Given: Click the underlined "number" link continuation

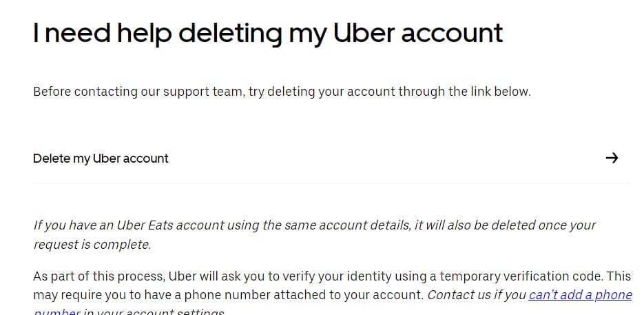Looking at the screenshot, I should tap(56, 312).
